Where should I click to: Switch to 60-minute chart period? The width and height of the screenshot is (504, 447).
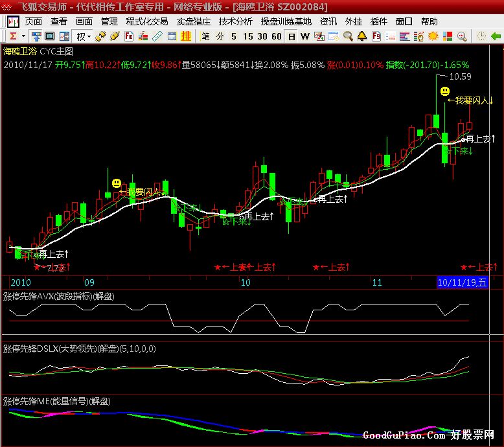coord(277,36)
